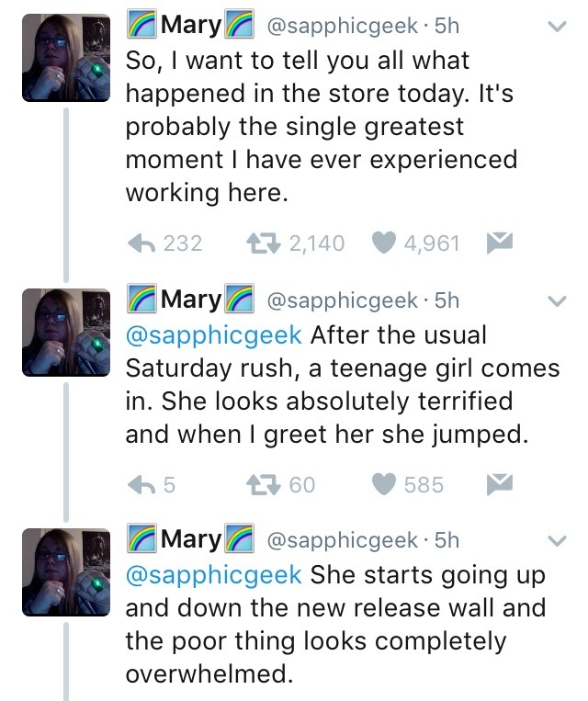Open the first tweet's chevron options menu
Viewport: 588px width, 701px height.
click(x=555, y=29)
